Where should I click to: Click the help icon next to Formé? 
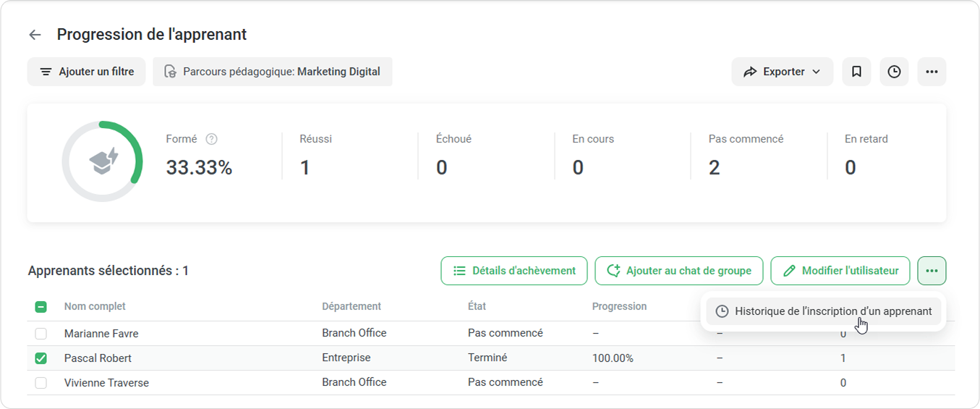click(211, 139)
